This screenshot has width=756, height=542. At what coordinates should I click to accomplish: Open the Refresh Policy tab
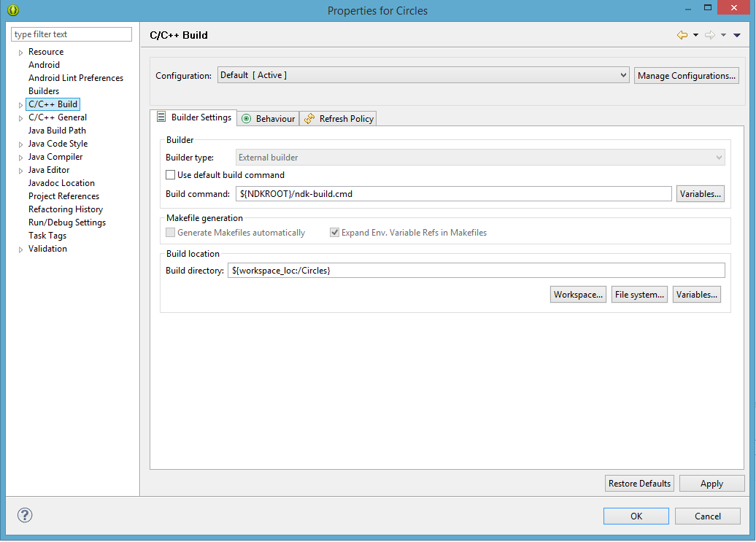(x=339, y=118)
